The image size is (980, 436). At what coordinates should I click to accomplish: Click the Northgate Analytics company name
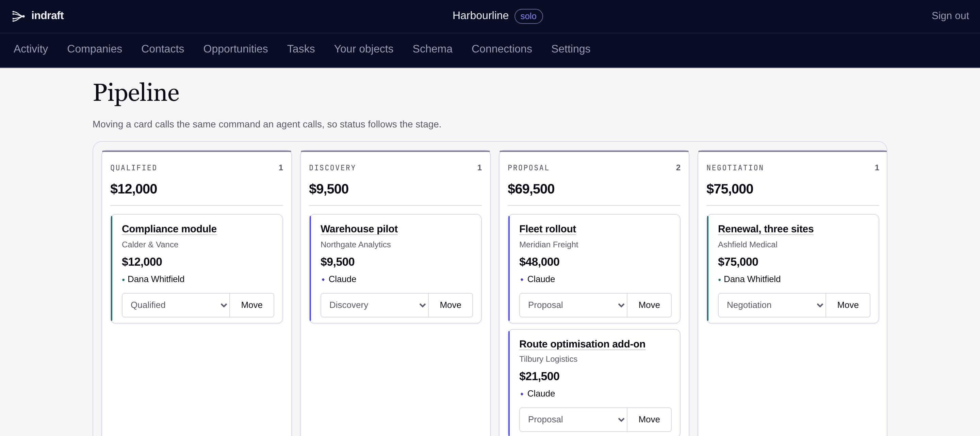355,245
